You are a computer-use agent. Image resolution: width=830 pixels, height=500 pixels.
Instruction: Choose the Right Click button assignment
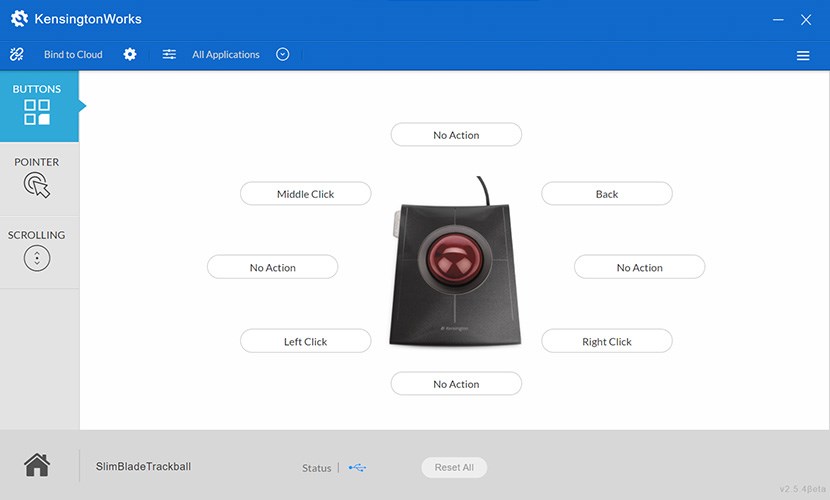(607, 341)
